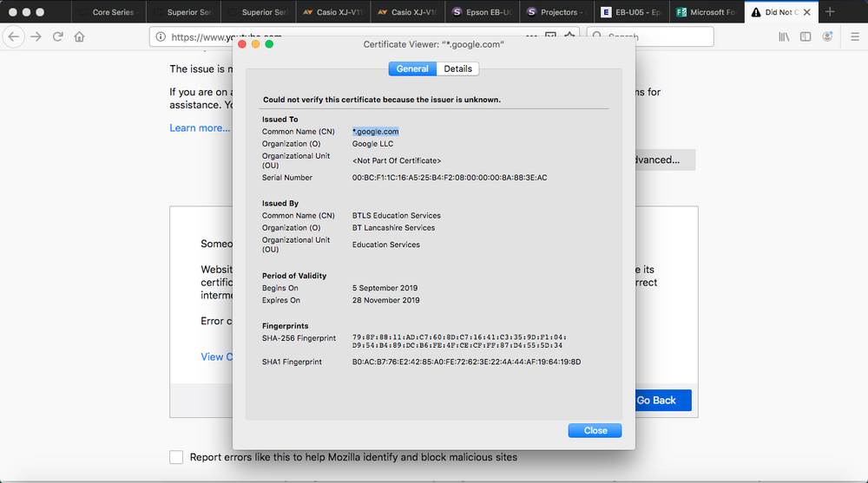Open the home page via the house icon

[80, 37]
